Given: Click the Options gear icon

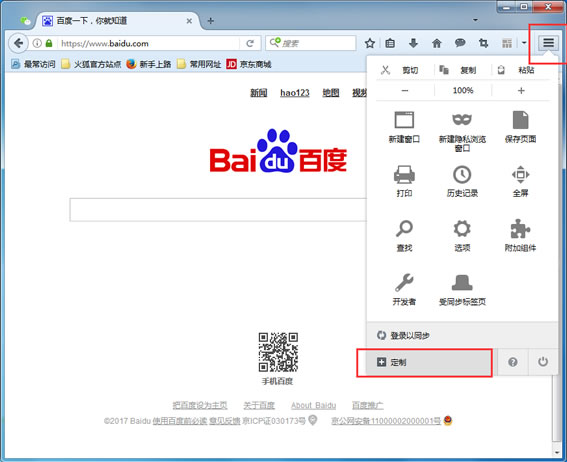Looking at the screenshot, I should click(x=462, y=229).
